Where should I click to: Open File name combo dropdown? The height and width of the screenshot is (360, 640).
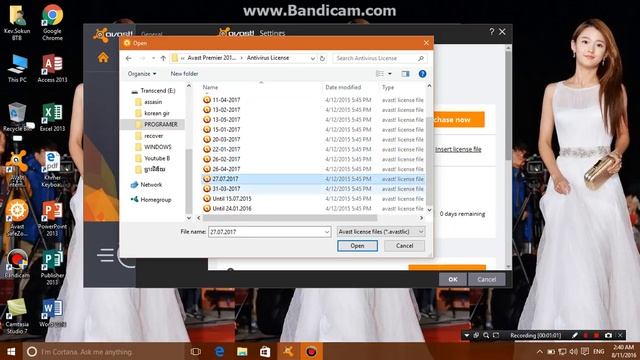tap(327, 232)
